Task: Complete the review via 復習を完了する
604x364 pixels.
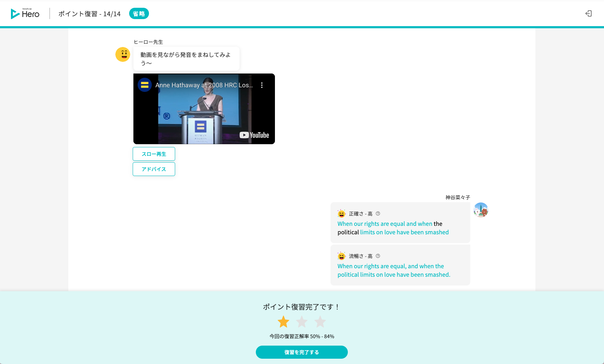Action: [301, 352]
